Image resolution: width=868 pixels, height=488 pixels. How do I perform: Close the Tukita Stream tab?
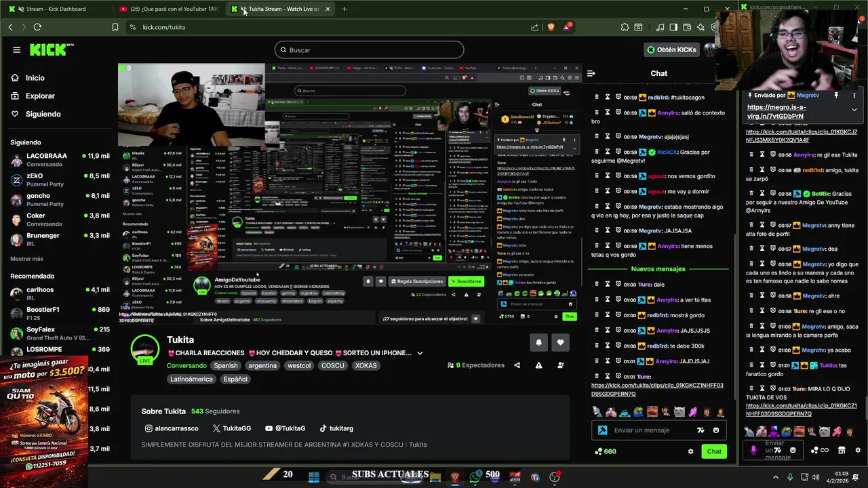tap(328, 9)
